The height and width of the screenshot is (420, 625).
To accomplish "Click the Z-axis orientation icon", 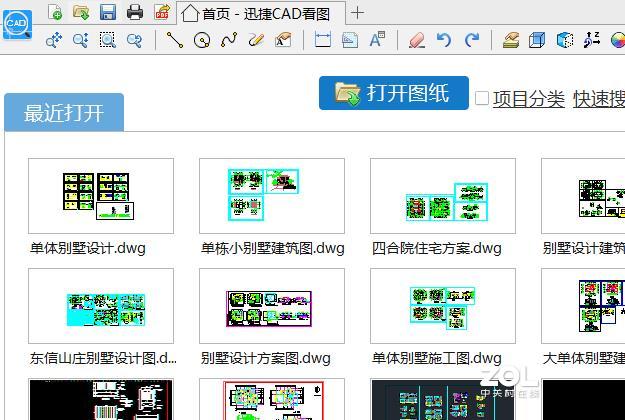I will tap(592, 40).
